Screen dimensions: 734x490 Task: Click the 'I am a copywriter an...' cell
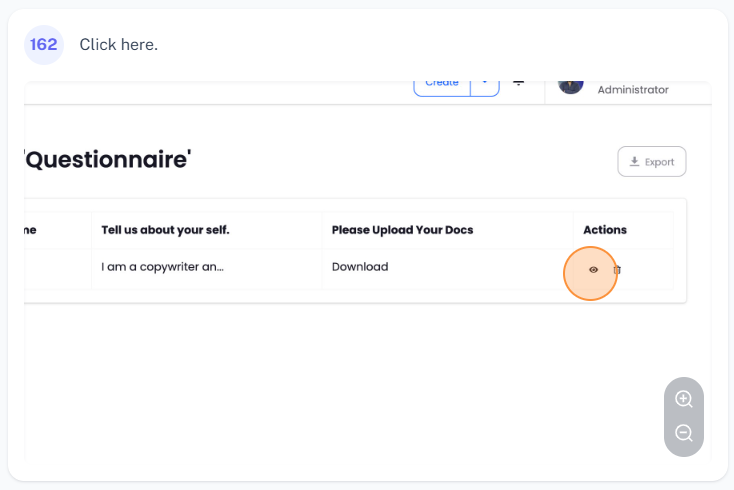click(162, 267)
